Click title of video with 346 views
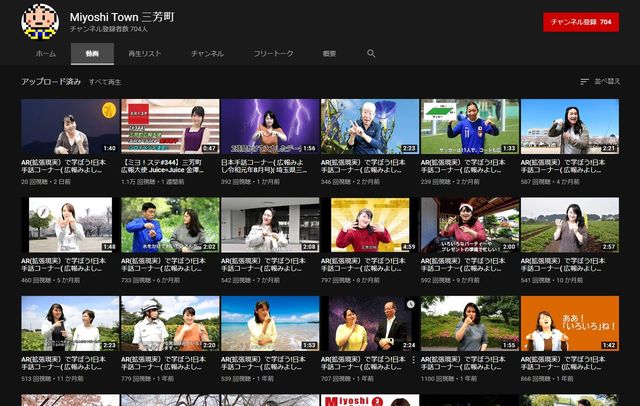The width and height of the screenshot is (640, 406). click(x=363, y=166)
